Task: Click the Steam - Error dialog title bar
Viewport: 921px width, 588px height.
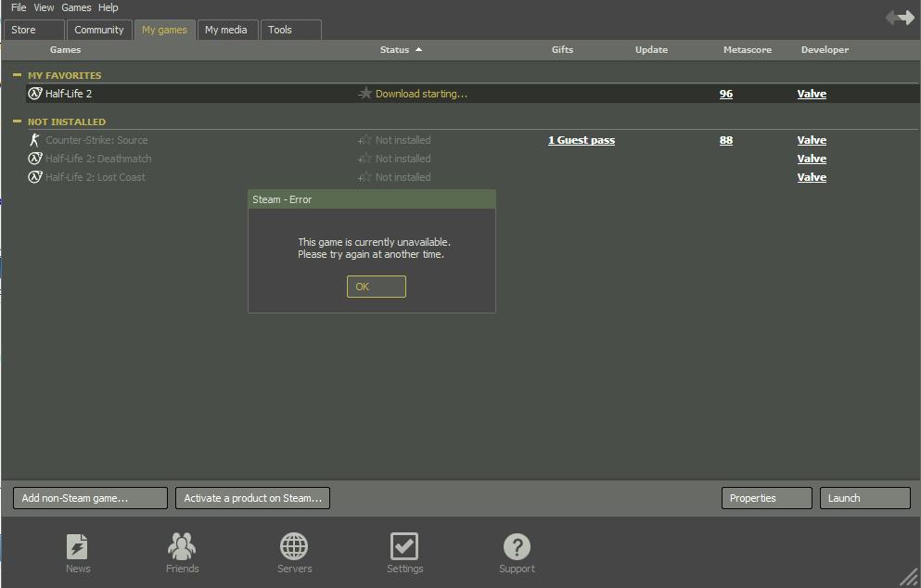Action: [x=372, y=199]
